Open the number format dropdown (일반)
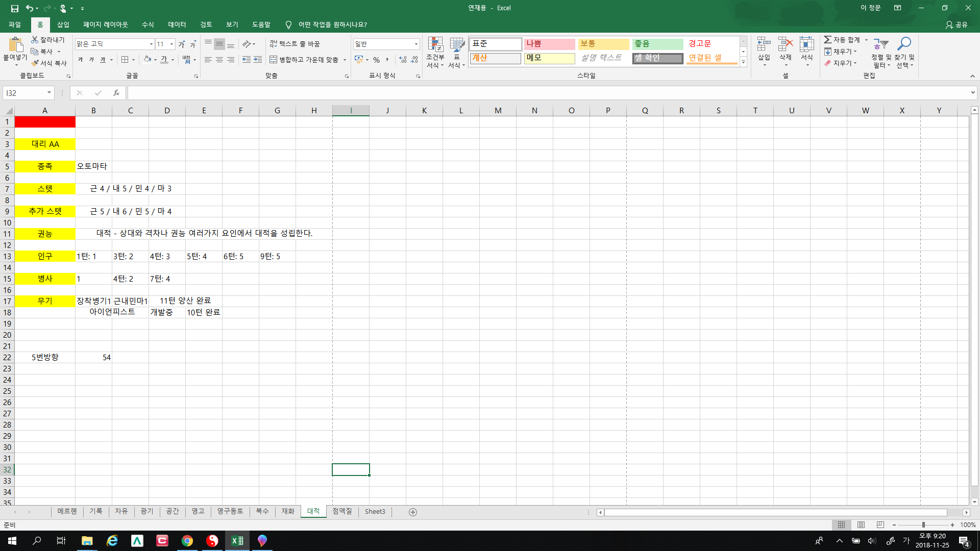This screenshot has height=551, width=980. click(x=416, y=44)
